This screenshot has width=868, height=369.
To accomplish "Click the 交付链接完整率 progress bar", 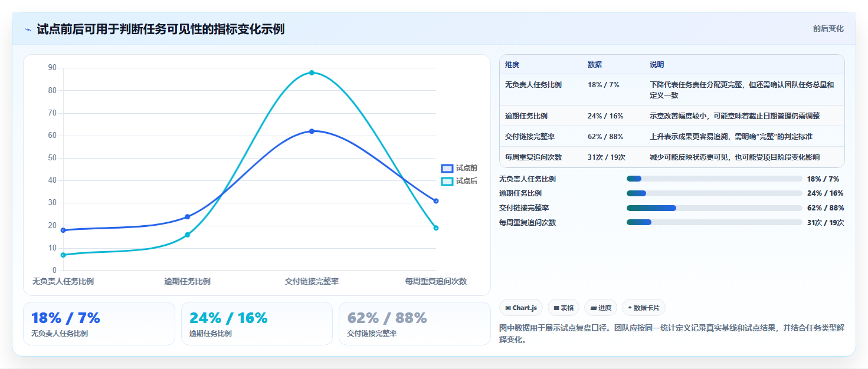I will pos(714,207).
